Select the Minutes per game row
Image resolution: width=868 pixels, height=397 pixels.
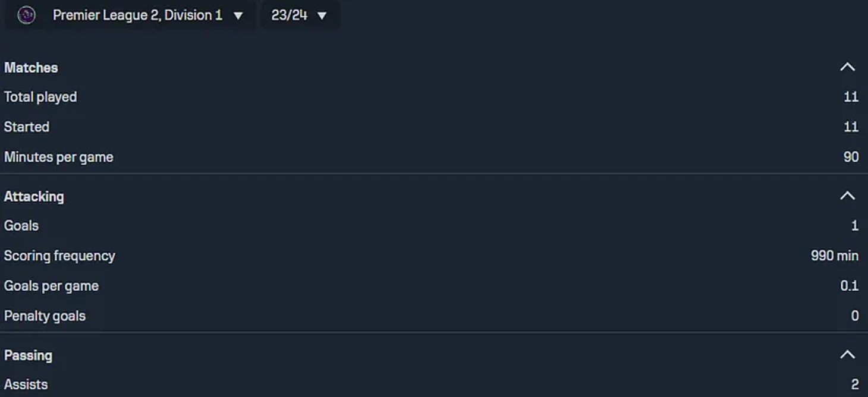pos(432,157)
